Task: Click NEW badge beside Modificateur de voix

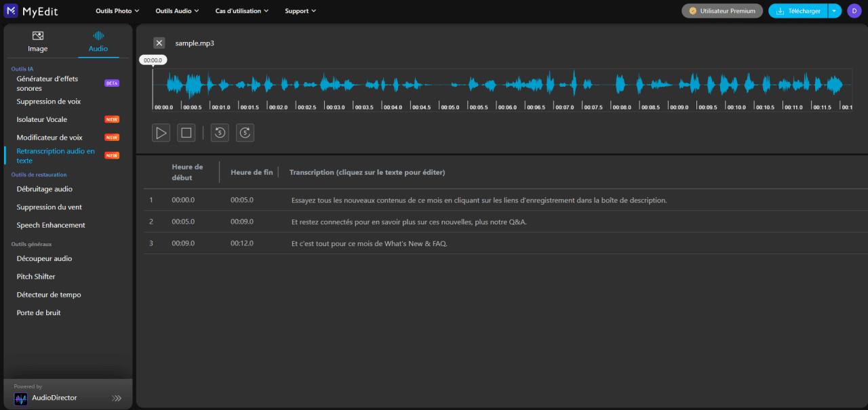Action: 112,138
